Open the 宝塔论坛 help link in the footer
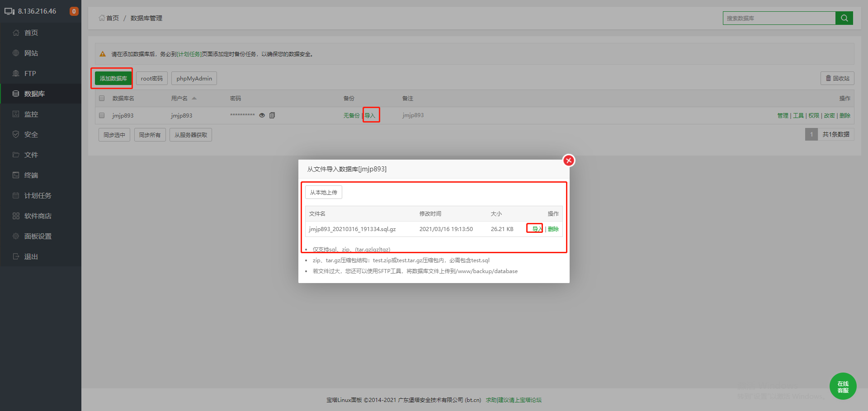Screen dimensions: 868x411 click(514, 400)
